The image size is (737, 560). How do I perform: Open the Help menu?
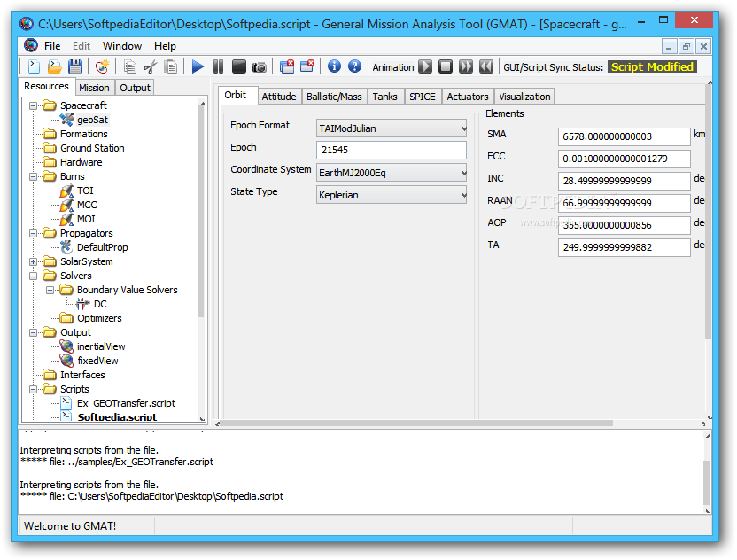[x=165, y=46]
